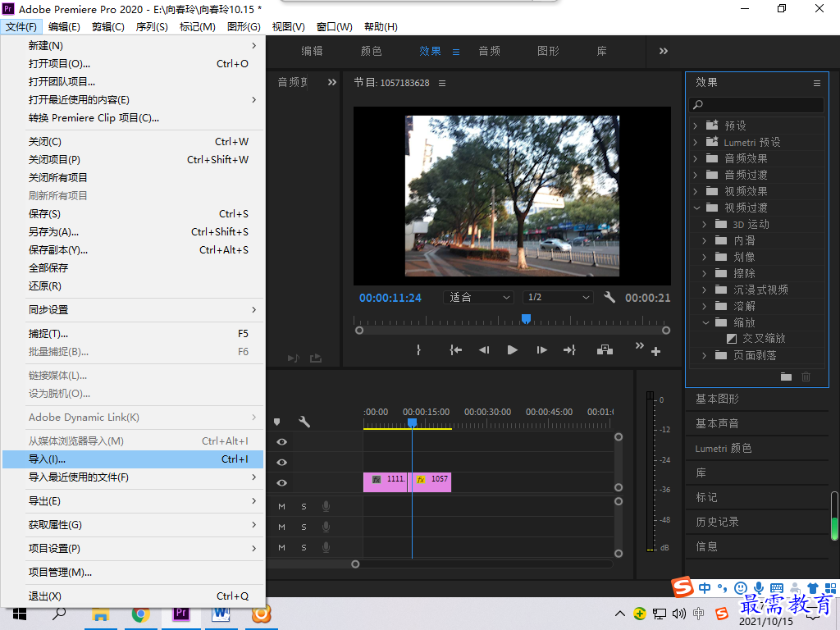Click new custom bin folder icon
The image size is (840, 630).
[x=786, y=377]
